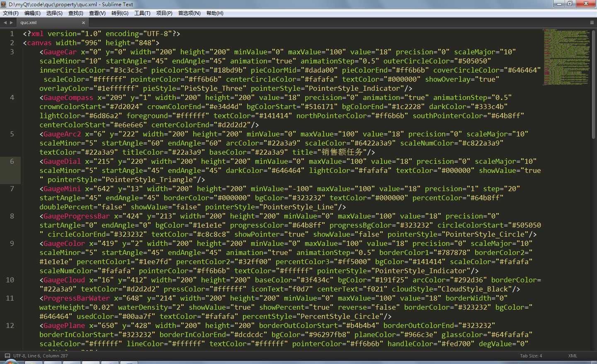Screen dimensions: 597x364
Task: Click the "CloudStyle_Black" attribute value
Action: (475, 289)
